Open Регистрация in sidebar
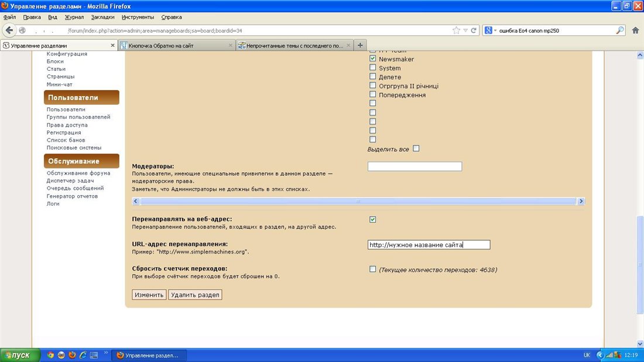The image size is (644, 362). 64,132
